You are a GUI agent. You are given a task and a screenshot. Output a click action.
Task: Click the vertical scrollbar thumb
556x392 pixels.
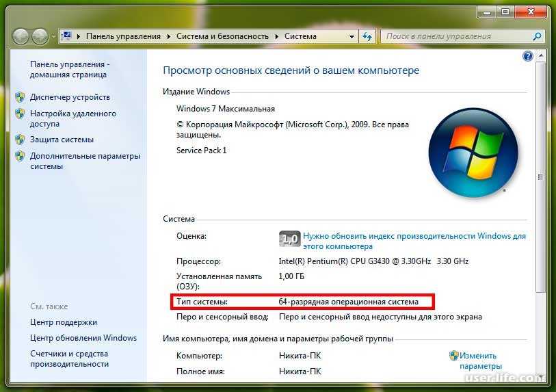pyautogui.click(x=540, y=177)
